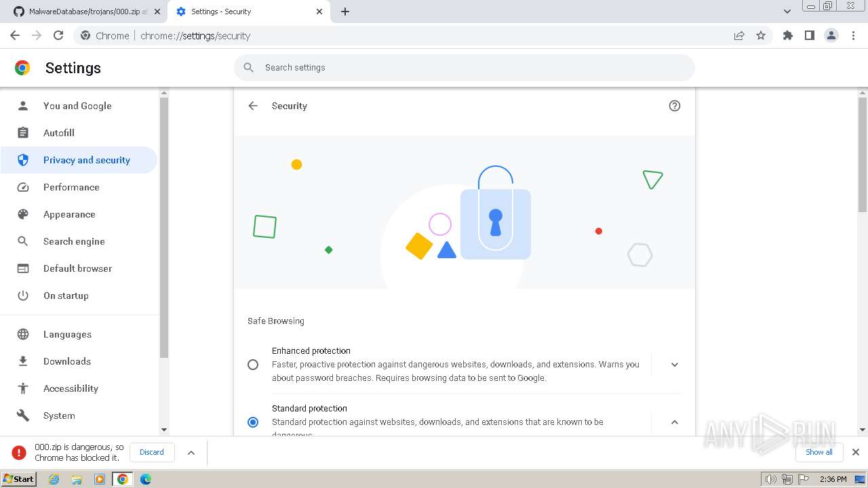Screen dimensions: 868x488
Task: Toggle the side panel icon
Action: 809,35
